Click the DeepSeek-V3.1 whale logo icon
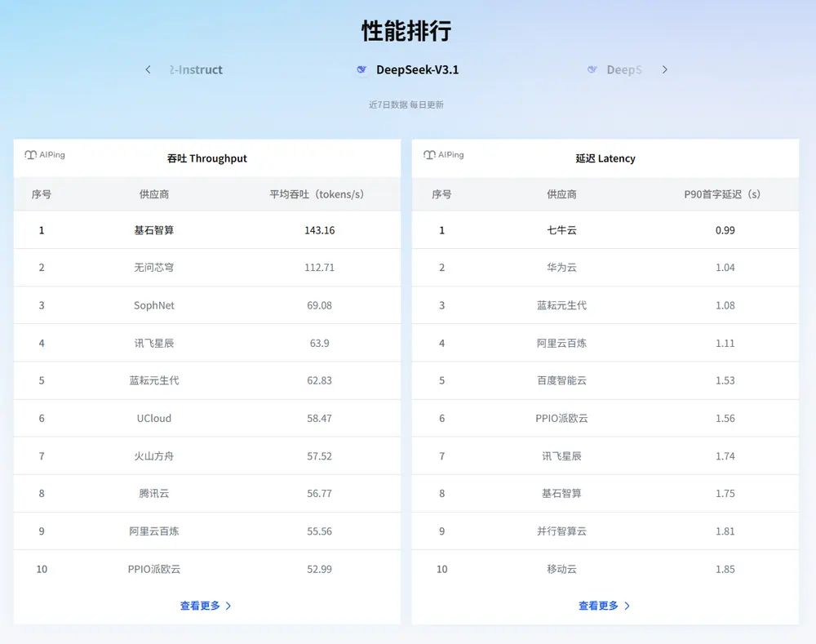This screenshot has height=644, width=816. tap(361, 70)
